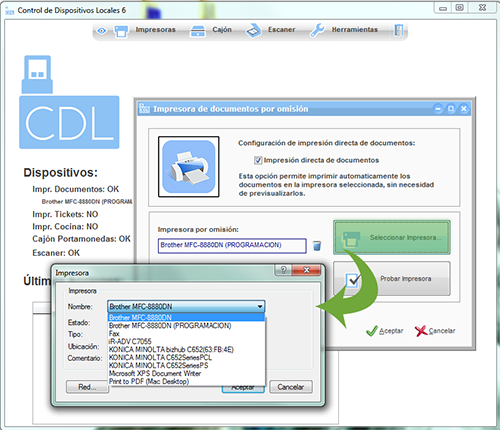The width and height of the screenshot is (500, 430).
Task: Click Cancelar in the Impresora dialog
Action: pyautogui.click(x=291, y=387)
